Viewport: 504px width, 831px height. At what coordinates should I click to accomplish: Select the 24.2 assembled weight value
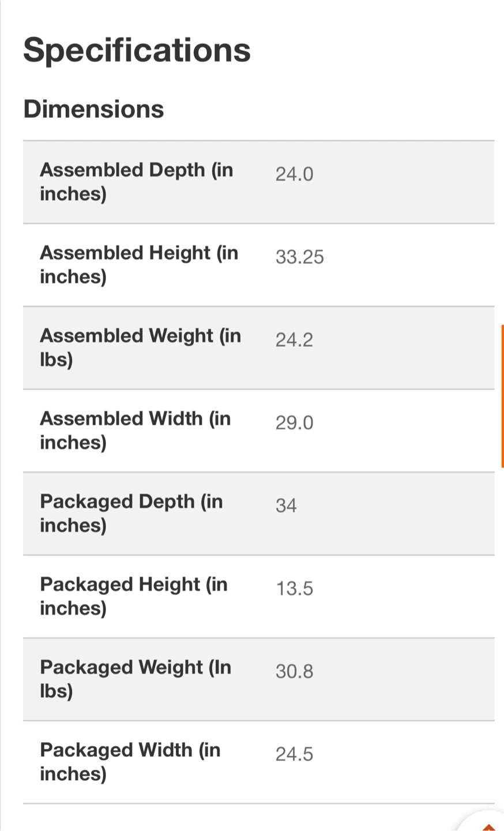point(294,340)
